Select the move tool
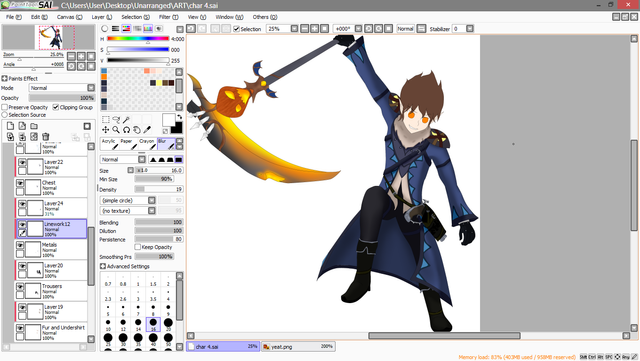The image size is (640, 361). (106, 130)
